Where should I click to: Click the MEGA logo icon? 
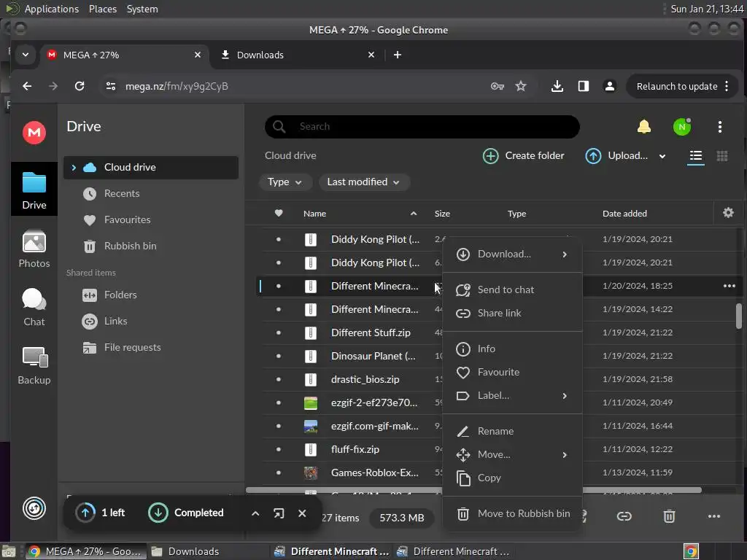pyautogui.click(x=34, y=133)
